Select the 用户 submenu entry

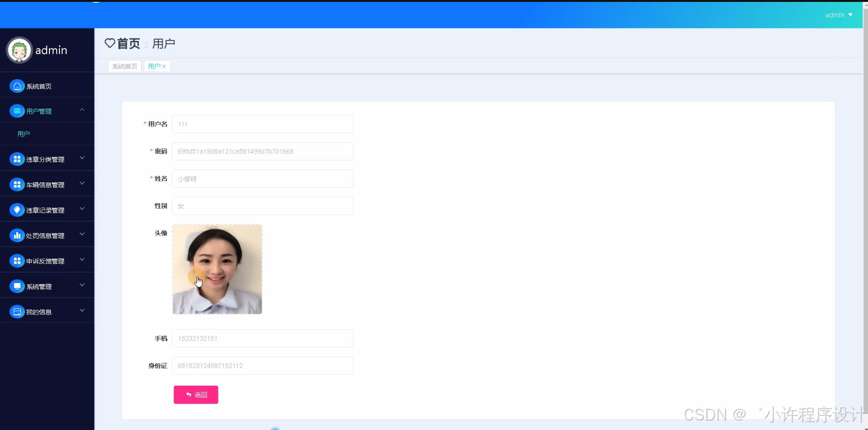point(23,134)
